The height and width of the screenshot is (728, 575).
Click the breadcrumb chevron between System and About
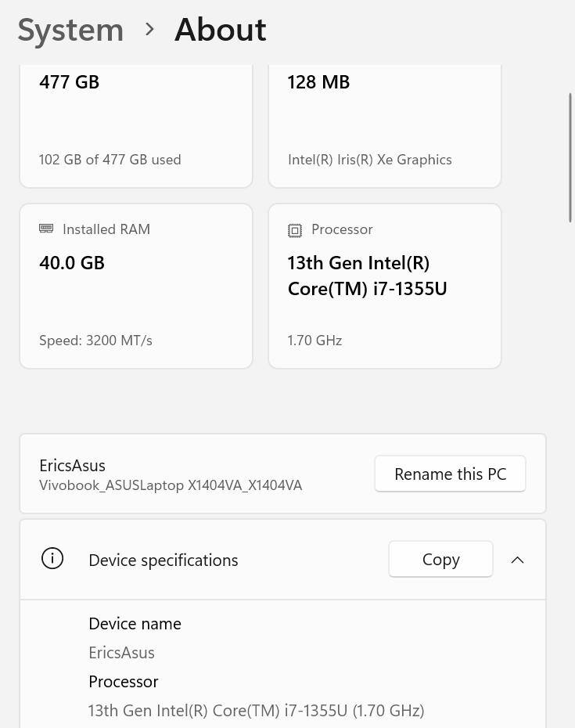(149, 30)
